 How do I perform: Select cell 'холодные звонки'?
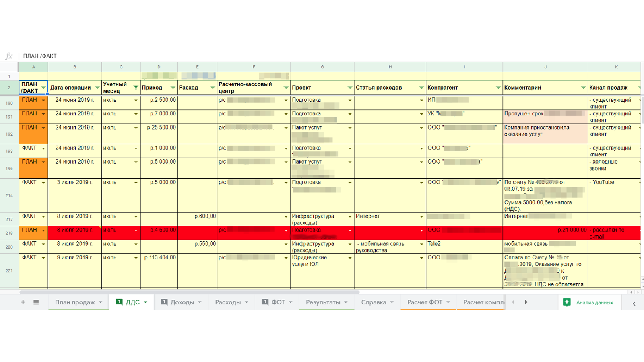(x=614, y=168)
